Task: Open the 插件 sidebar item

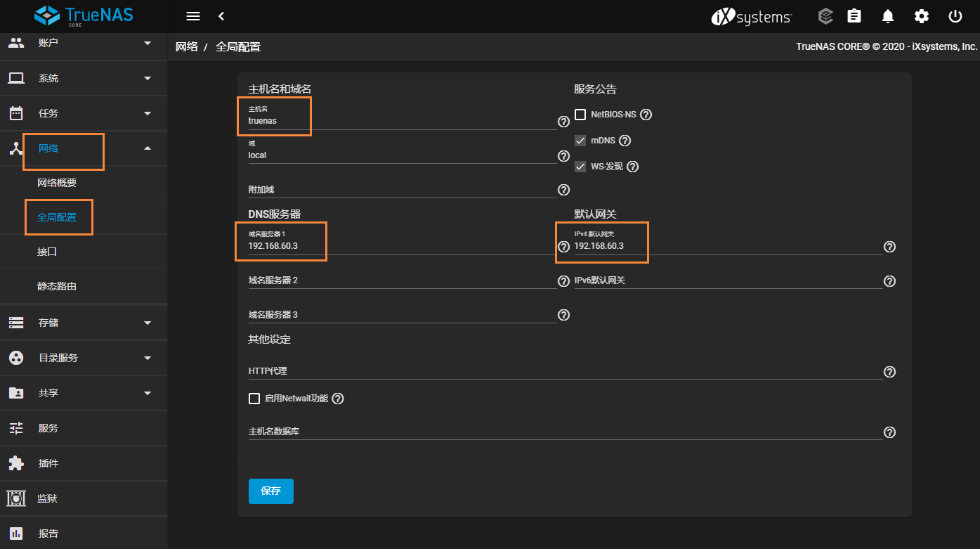Action: coord(84,463)
